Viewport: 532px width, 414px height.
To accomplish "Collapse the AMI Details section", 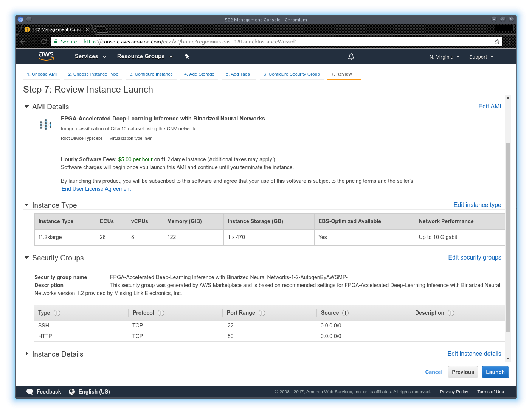I will pos(27,107).
